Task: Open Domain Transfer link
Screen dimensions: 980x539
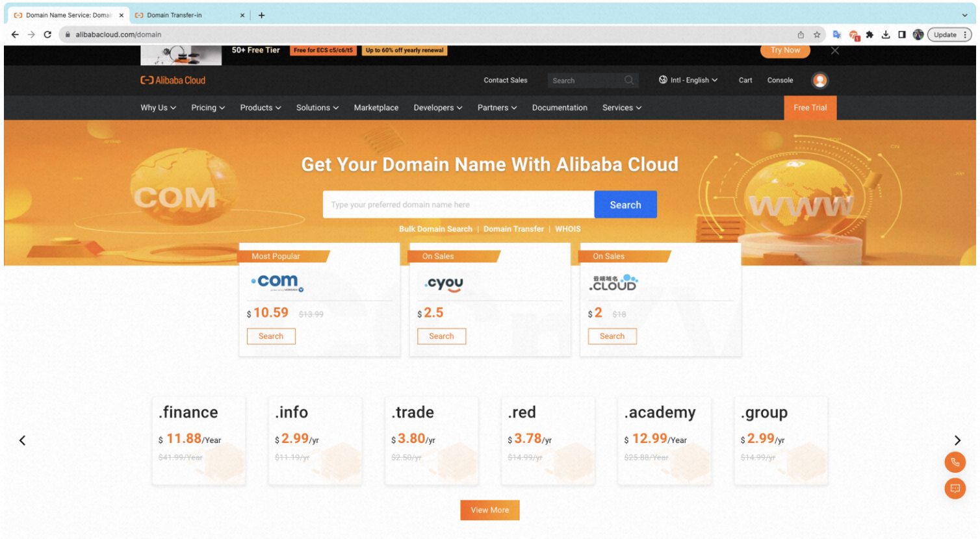Action: (x=513, y=229)
